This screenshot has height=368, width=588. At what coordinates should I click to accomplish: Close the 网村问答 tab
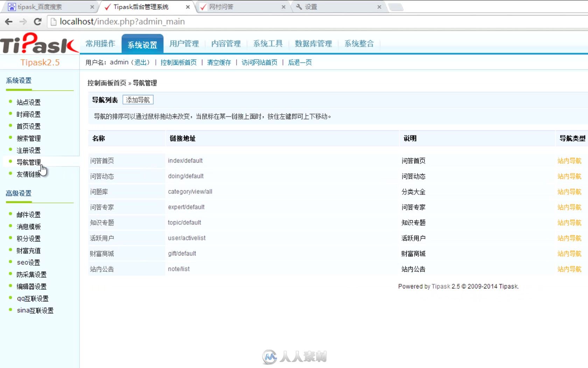coord(283,7)
